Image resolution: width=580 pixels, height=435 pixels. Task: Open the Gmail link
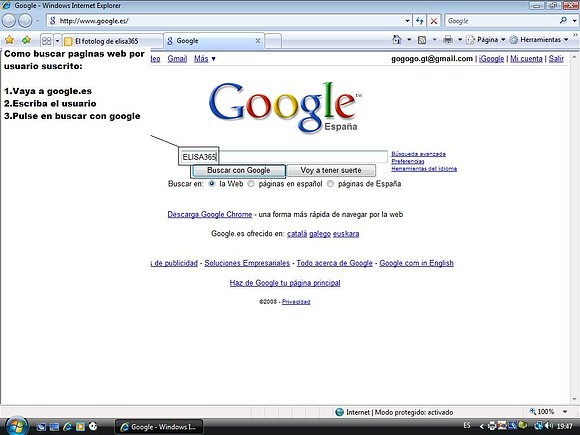pyautogui.click(x=177, y=58)
